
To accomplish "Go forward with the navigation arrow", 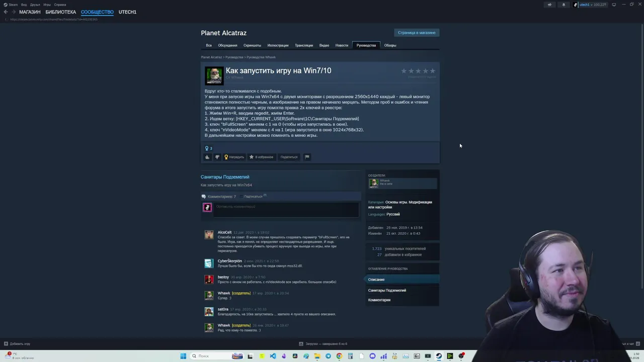I will 13,12.
